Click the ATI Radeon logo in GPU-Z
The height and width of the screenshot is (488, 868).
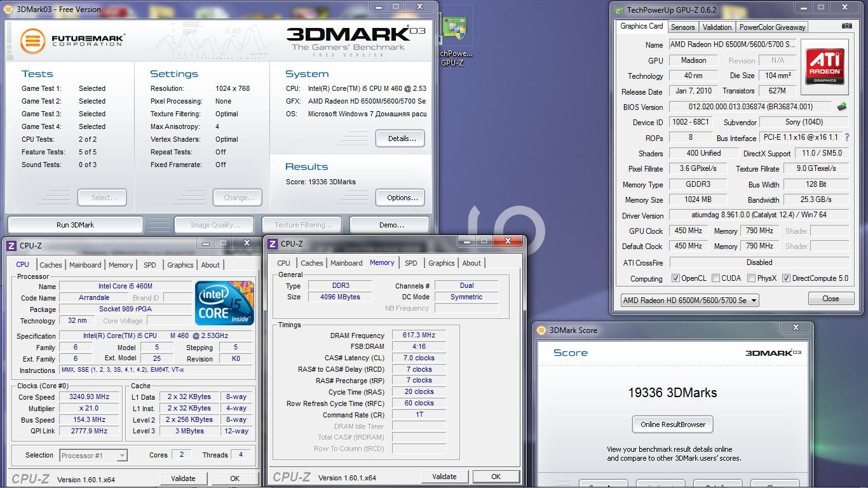point(825,67)
